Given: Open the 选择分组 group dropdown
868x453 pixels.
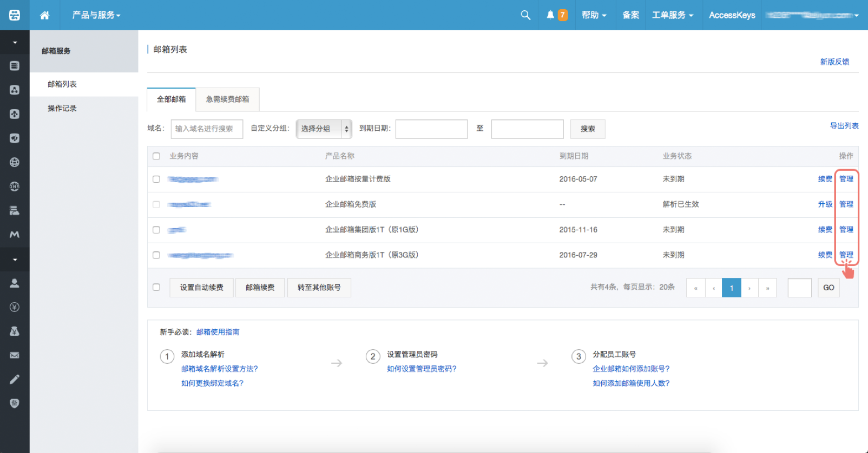Looking at the screenshot, I should pyautogui.click(x=324, y=129).
